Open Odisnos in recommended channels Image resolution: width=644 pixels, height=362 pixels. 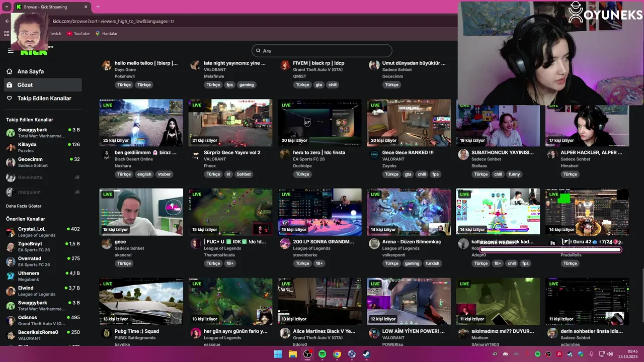coord(42,320)
